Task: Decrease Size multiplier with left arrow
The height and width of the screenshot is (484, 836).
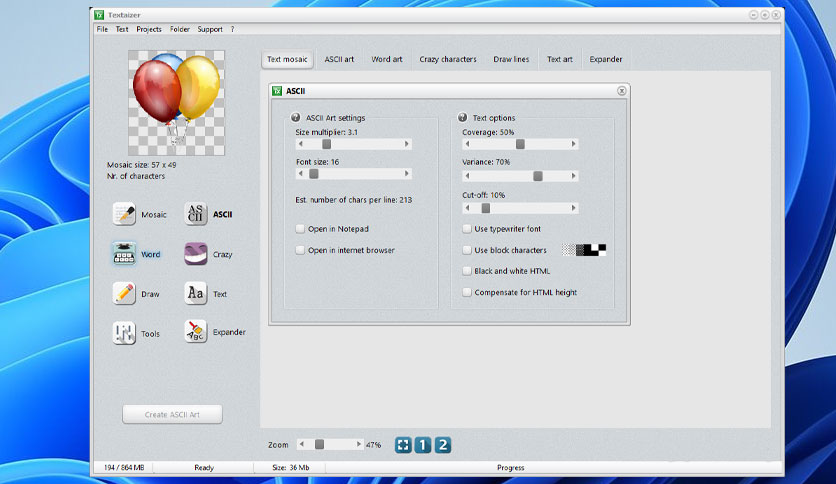Action: click(301, 144)
